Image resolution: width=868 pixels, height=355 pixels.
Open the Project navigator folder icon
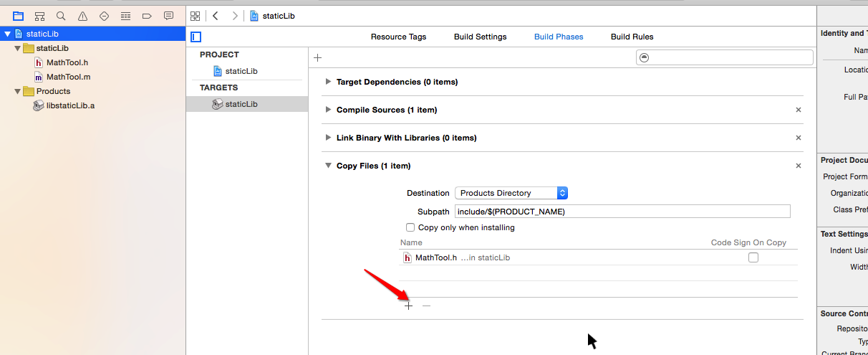pyautogui.click(x=18, y=16)
